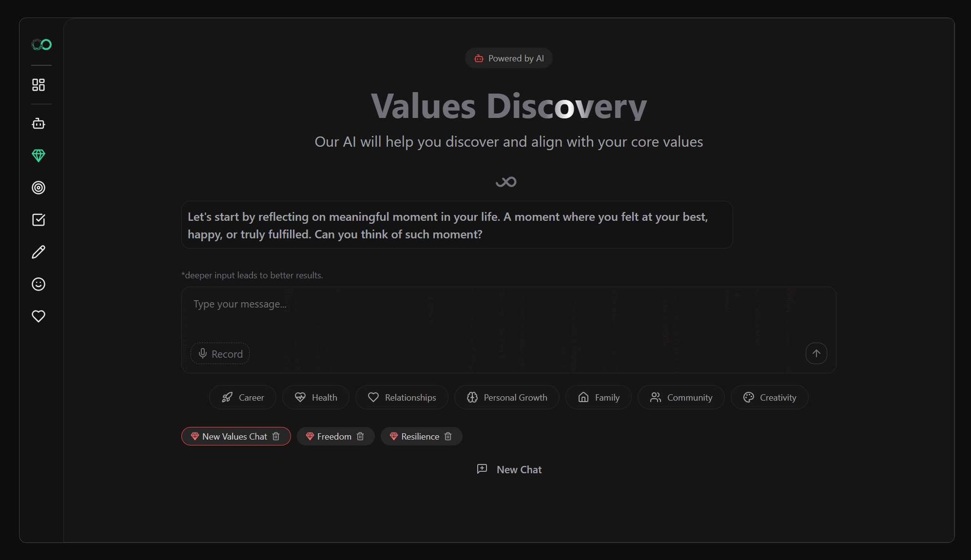Open Values Discovery via diamond sidebar icon
Image resolution: width=971 pixels, height=560 pixels.
pos(38,155)
